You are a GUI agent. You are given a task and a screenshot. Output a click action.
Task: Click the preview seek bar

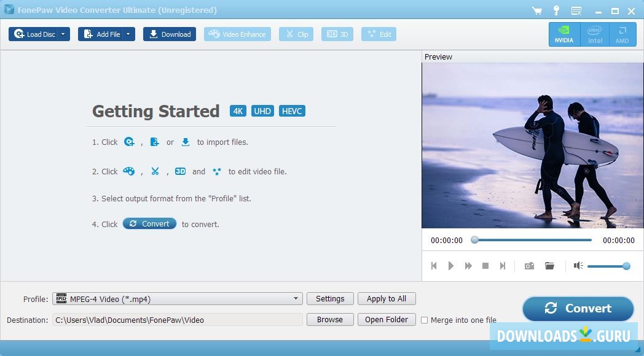[x=533, y=240]
